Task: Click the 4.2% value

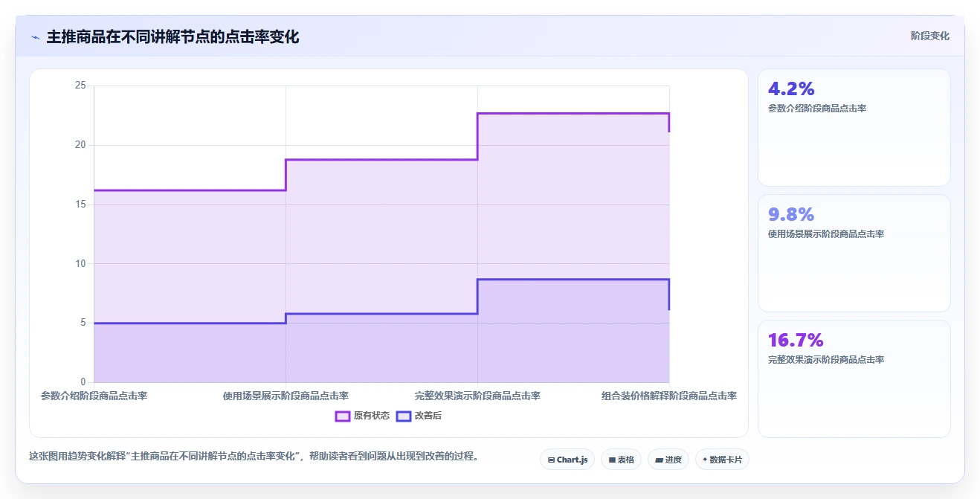Action: 791,89
